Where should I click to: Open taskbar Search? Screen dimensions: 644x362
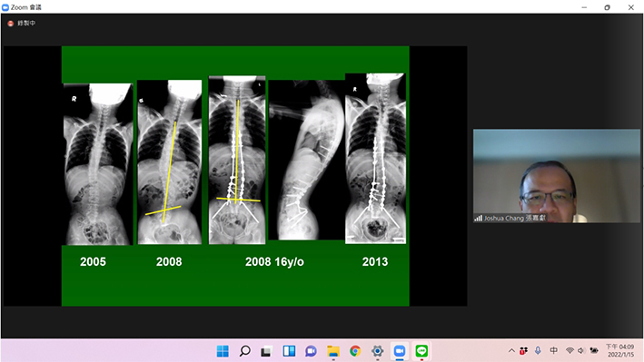coord(244,351)
